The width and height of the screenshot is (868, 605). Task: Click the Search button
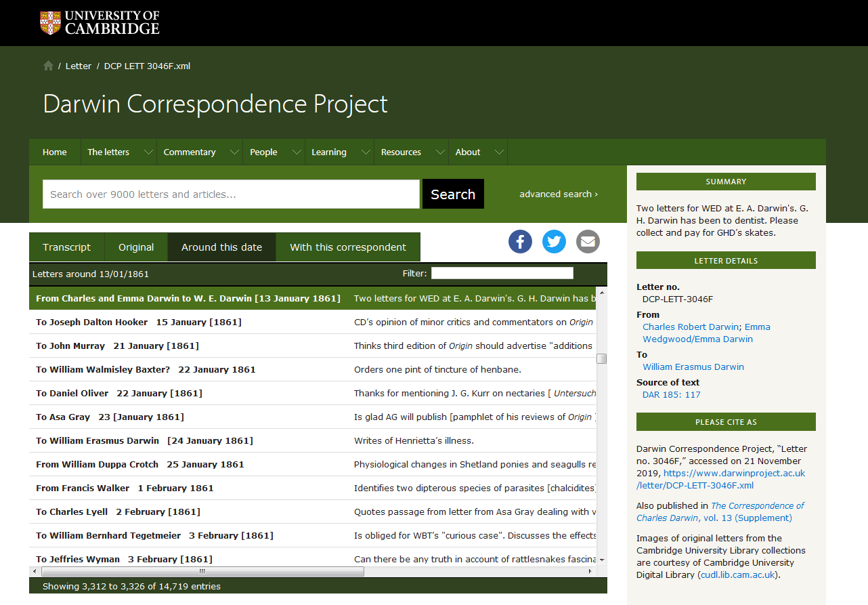[453, 194]
